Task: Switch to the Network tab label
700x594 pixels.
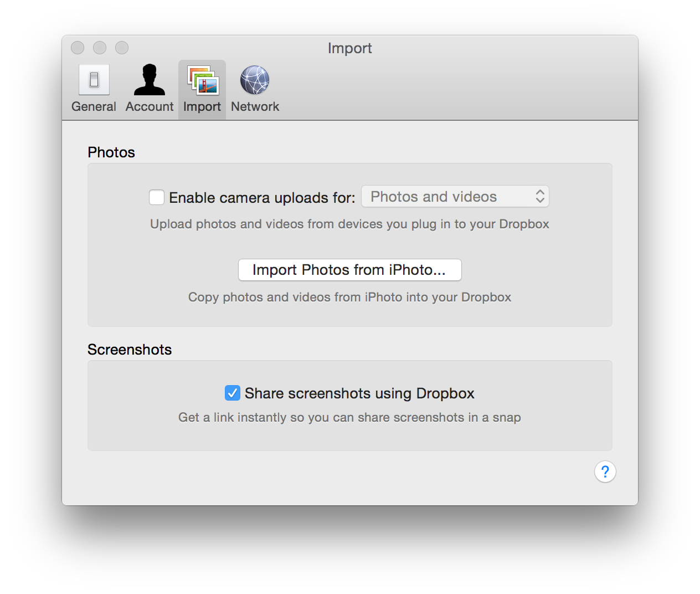Action: pos(255,106)
